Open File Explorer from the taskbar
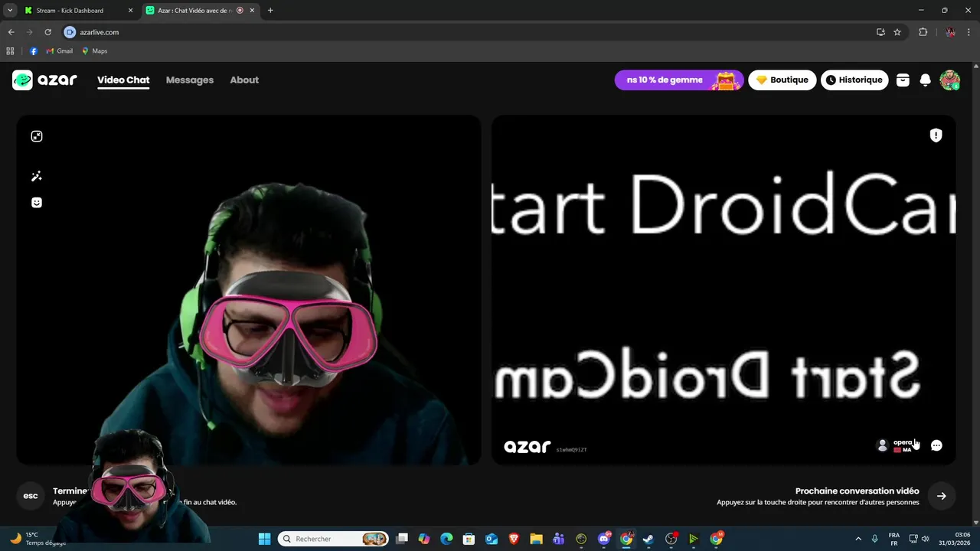This screenshot has width=980, height=551. [536, 539]
